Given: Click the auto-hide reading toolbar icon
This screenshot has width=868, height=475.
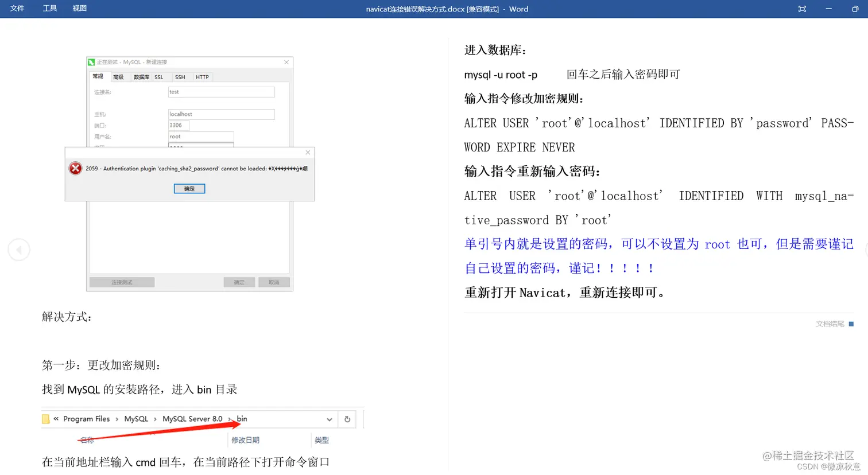Looking at the screenshot, I should point(802,9).
